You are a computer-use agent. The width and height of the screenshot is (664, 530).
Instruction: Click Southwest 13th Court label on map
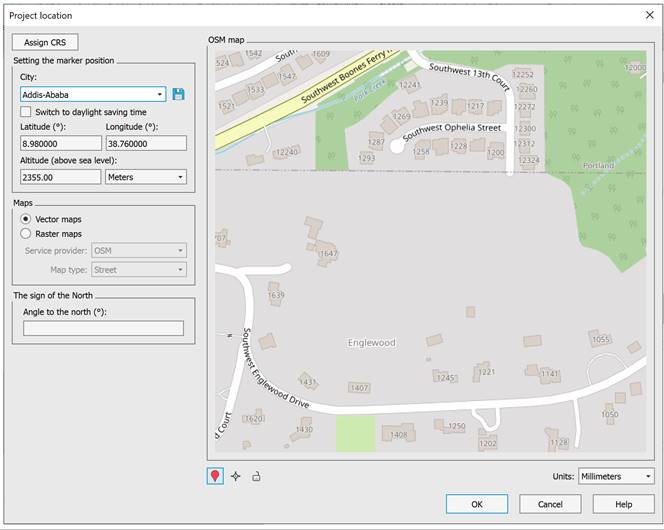(x=469, y=76)
